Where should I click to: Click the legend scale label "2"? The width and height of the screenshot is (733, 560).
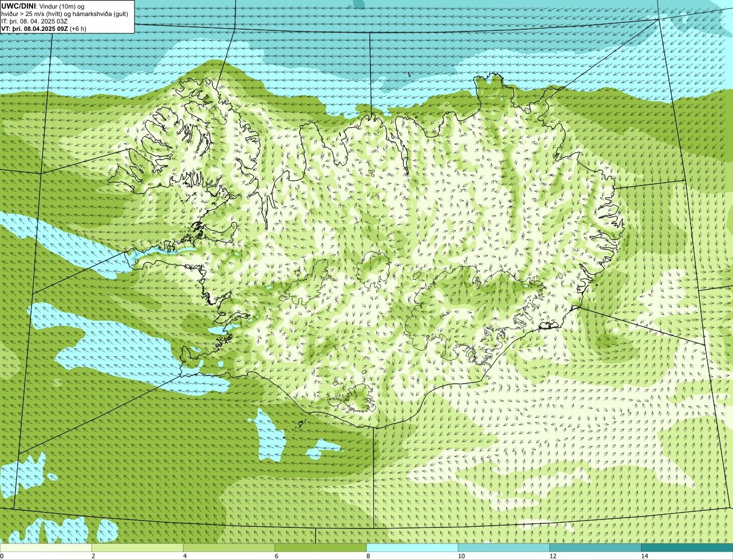point(93,556)
